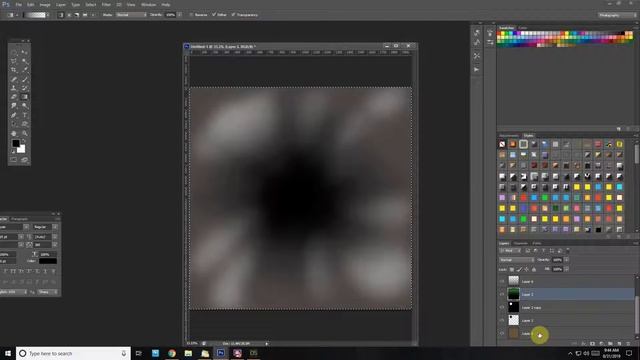Open File Explorer from taskbar

pos(188,353)
